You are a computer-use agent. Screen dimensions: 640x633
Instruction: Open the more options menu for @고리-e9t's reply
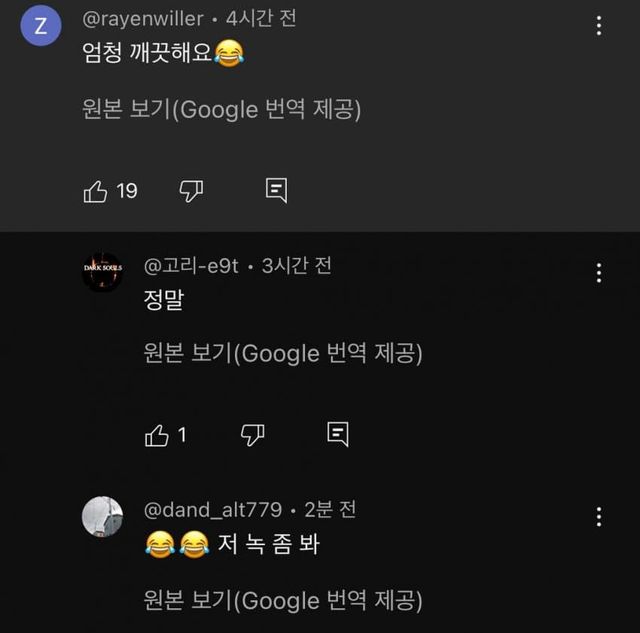(x=598, y=272)
